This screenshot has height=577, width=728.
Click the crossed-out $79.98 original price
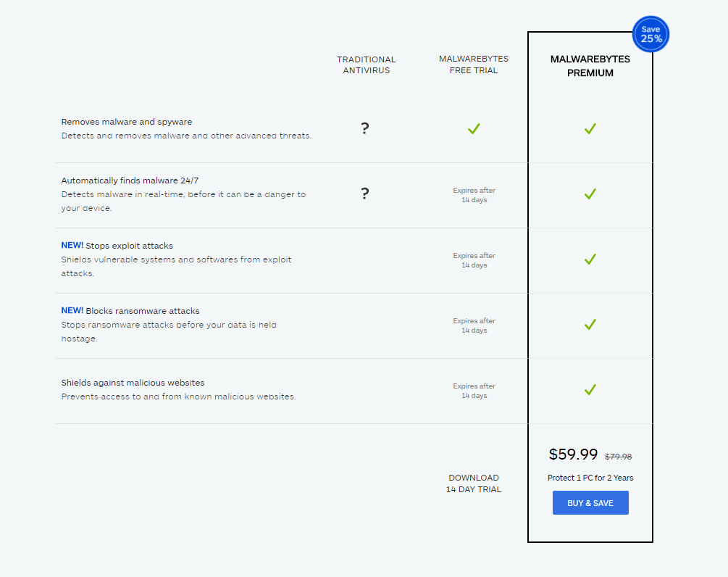click(x=616, y=456)
